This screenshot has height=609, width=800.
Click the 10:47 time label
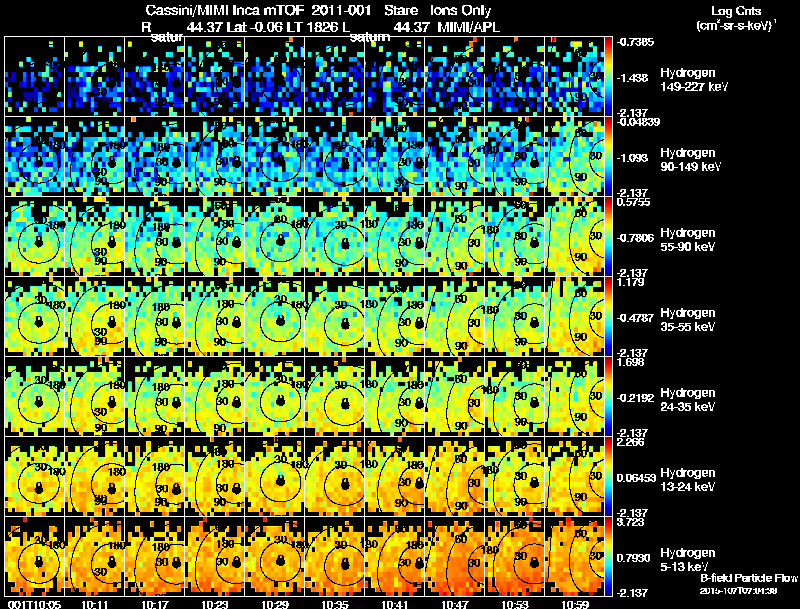(455, 604)
